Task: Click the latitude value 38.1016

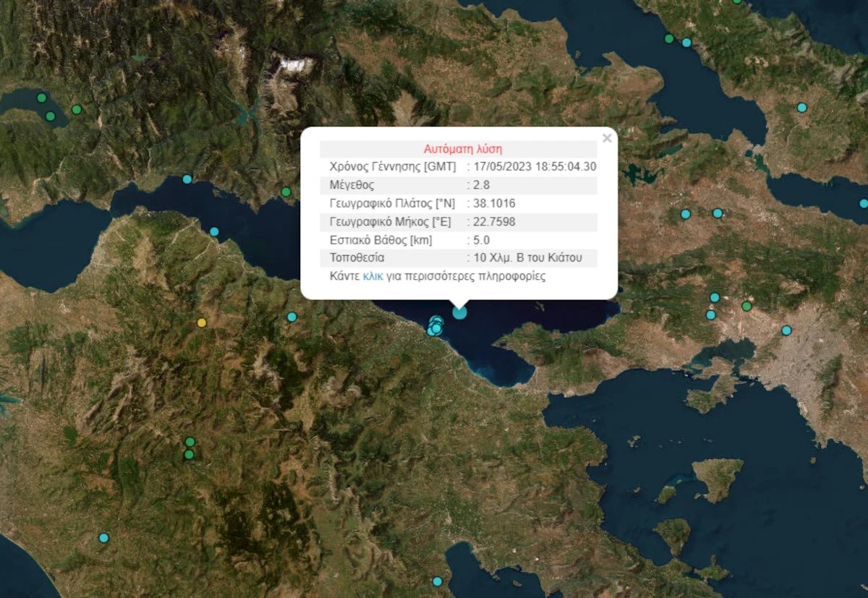Action: pyautogui.click(x=494, y=203)
